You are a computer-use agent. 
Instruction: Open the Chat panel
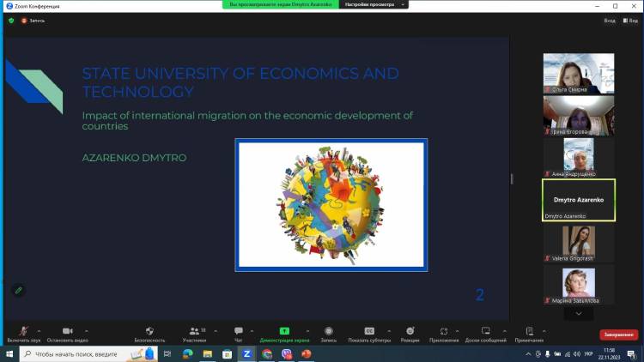[x=239, y=331]
